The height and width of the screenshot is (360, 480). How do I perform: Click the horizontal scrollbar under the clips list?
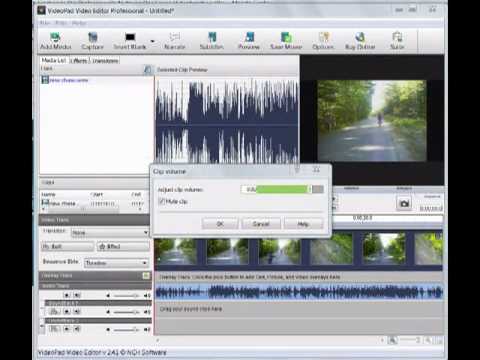(83, 210)
